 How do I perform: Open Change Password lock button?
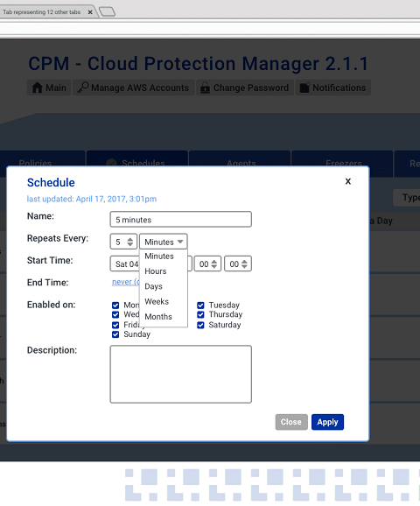[245, 88]
